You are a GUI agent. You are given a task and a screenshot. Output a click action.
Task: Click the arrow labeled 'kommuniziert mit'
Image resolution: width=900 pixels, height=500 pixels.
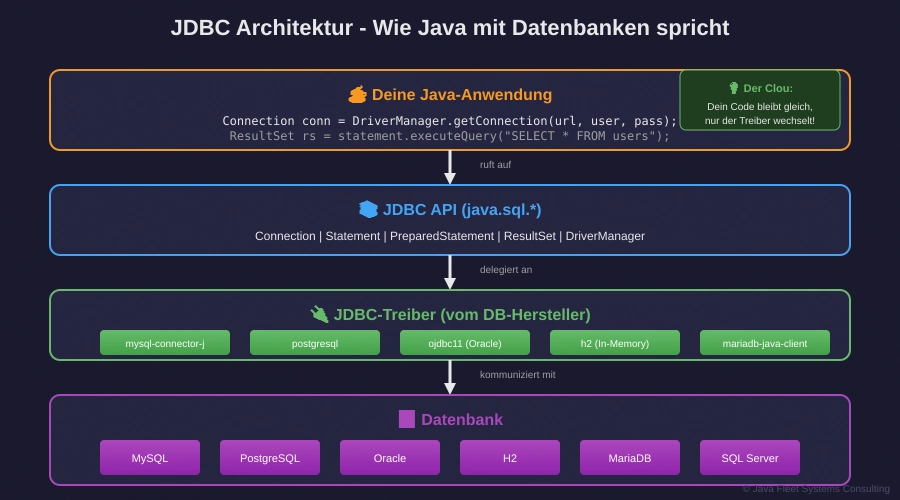pos(450,377)
